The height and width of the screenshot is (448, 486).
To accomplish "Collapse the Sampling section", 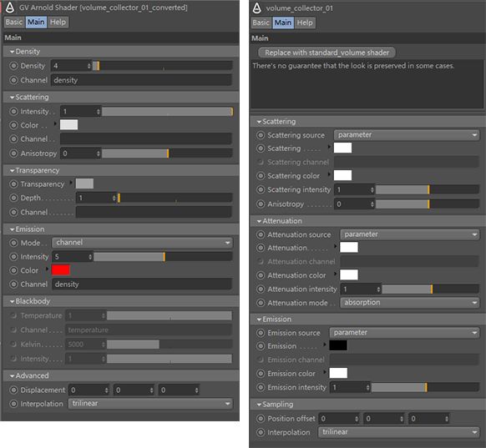I will [x=259, y=405].
